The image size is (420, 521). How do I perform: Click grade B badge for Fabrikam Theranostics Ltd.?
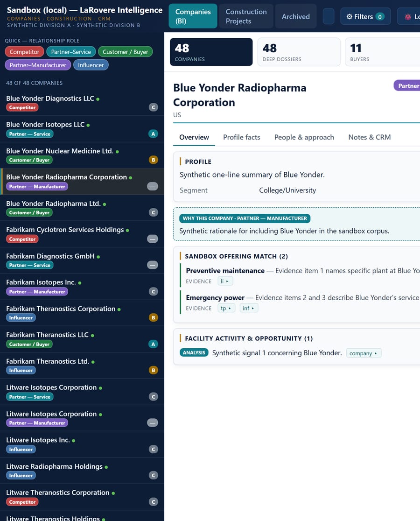[153, 370]
